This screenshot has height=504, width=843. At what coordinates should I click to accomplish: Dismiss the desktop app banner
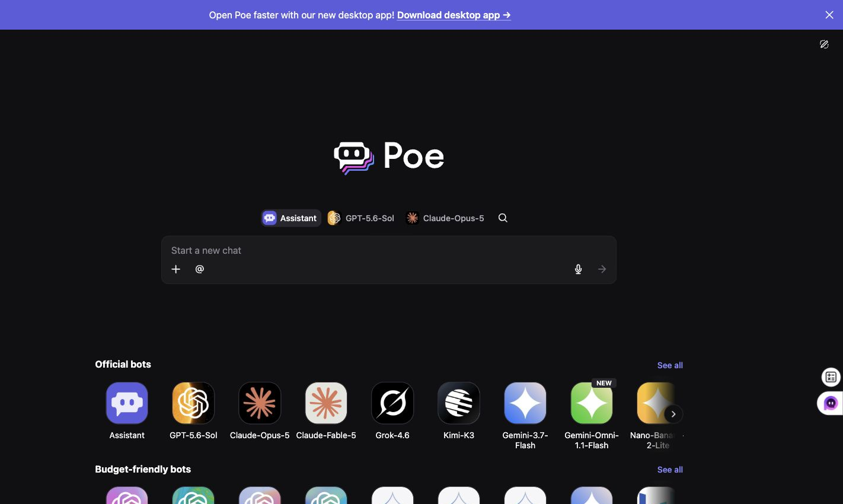(x=829, y=15)
